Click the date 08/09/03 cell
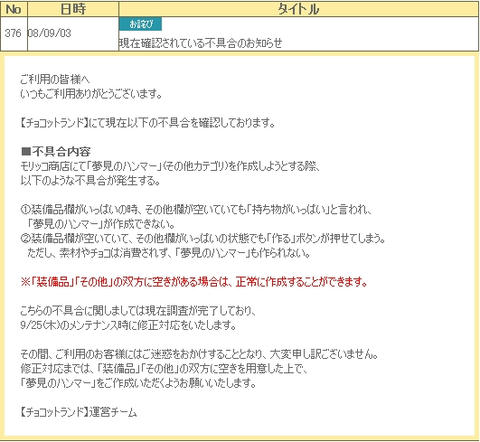480x442 pixels. (73, 33)
